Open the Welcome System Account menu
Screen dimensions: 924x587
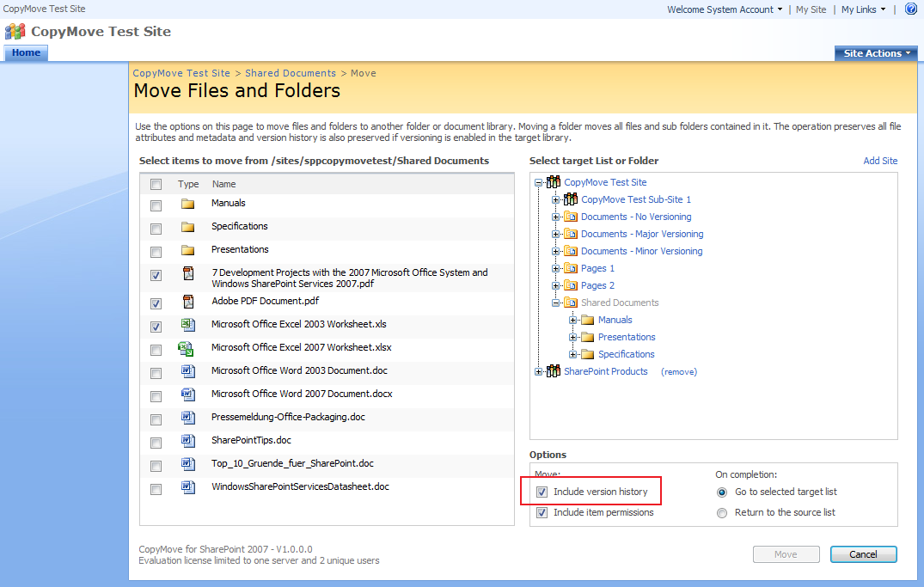725,9
